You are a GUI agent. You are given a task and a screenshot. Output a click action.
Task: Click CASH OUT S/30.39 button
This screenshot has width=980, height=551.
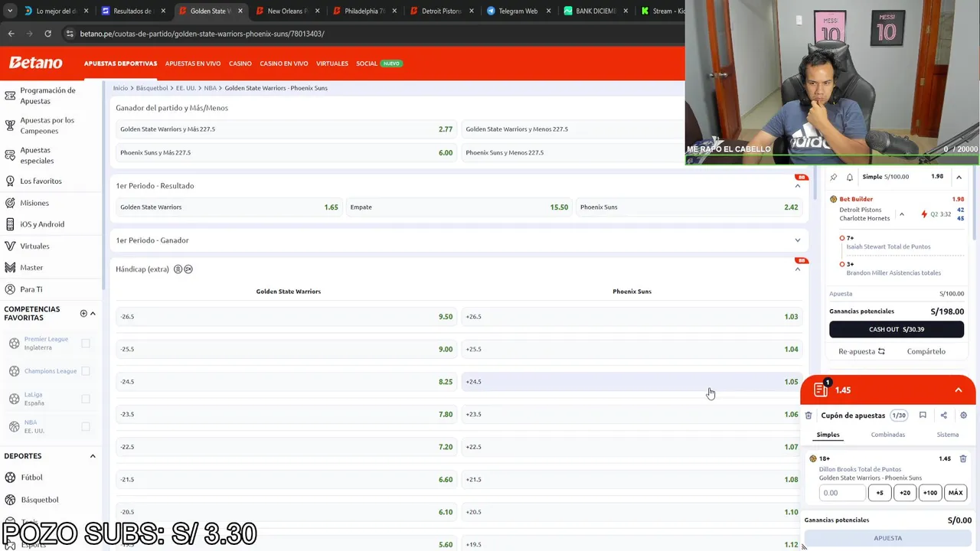(x=897, y=329)
